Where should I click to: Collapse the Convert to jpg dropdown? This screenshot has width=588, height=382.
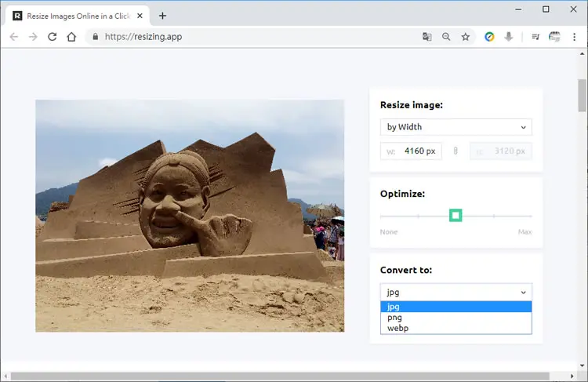[x=456, y=293]
